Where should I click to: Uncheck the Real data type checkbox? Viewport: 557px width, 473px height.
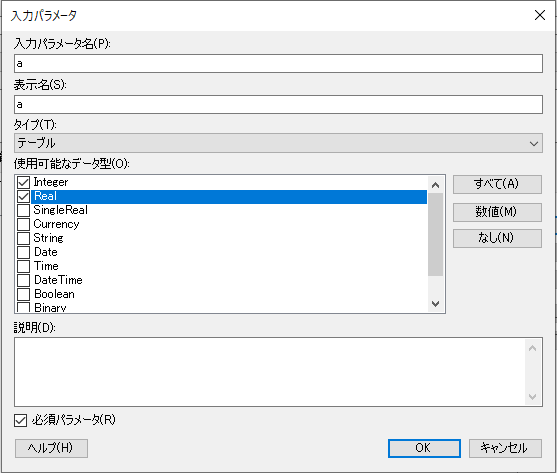[x=23, y=196]
